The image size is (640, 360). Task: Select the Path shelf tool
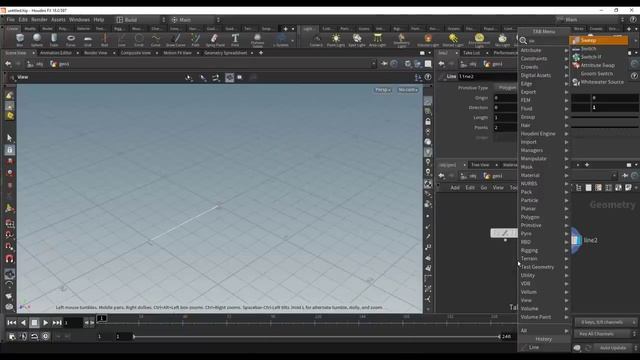click(x=196, y=40)
